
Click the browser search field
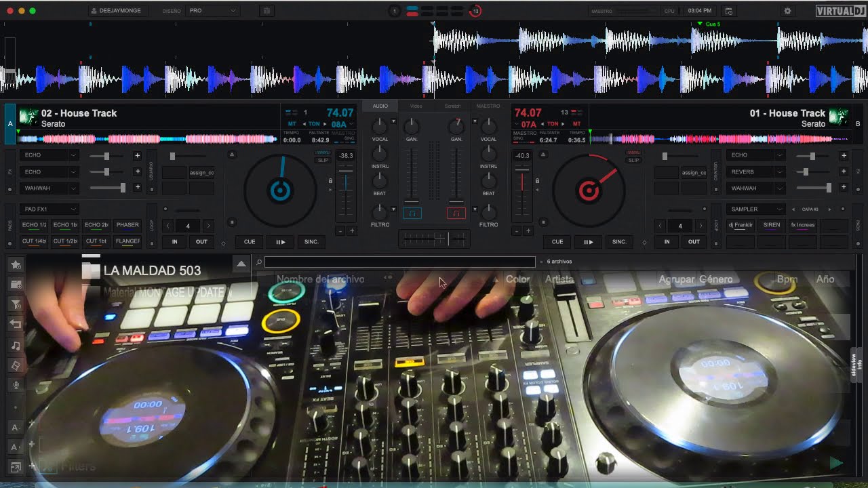pyautogui.click(x=399, y=262)
